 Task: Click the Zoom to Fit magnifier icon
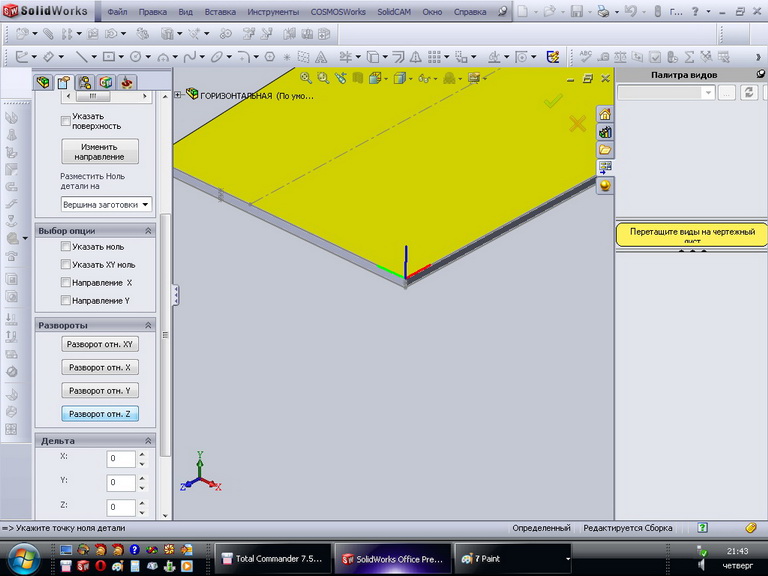306,77
